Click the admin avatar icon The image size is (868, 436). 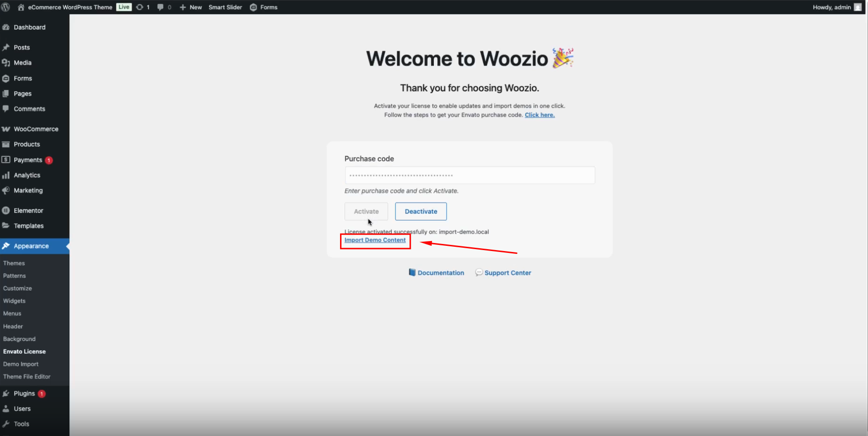coord(858,7)
